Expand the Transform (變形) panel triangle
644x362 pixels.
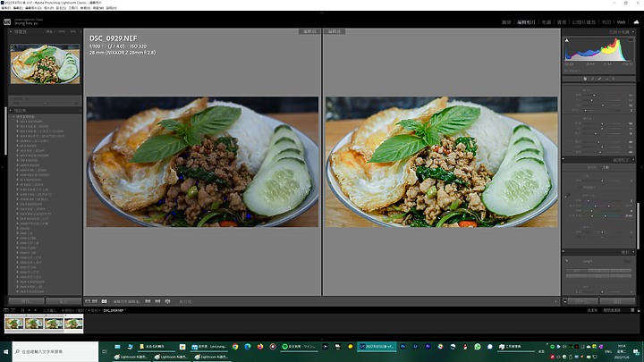pos(634,252)
